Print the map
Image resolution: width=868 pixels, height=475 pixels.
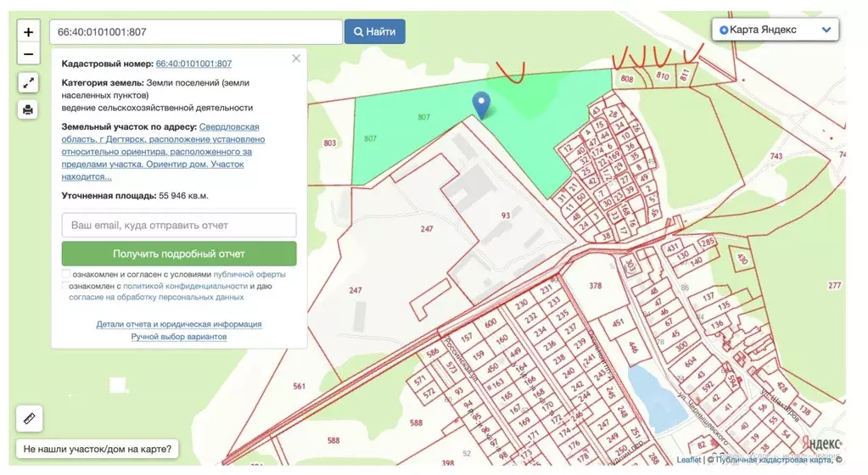tap(28, 109)
